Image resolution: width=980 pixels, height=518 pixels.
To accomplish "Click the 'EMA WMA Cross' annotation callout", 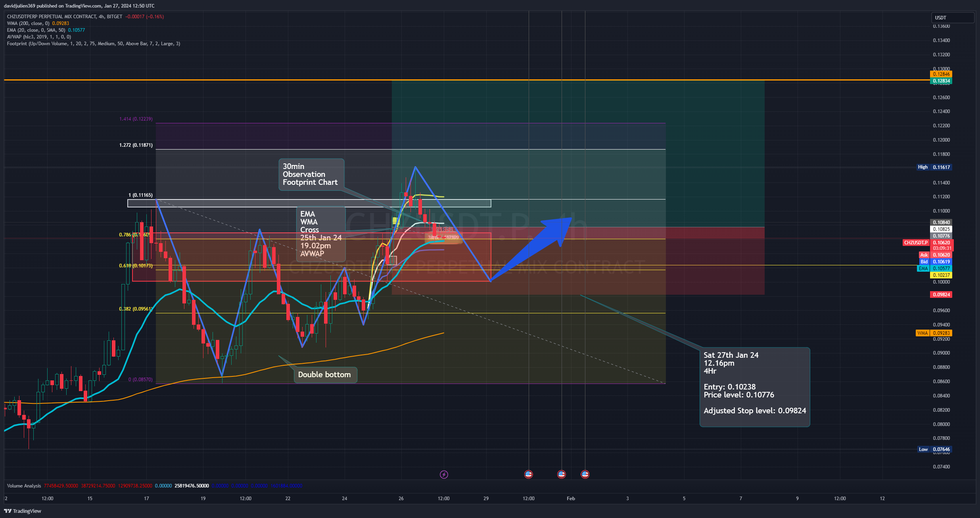I will click(321, 234).
